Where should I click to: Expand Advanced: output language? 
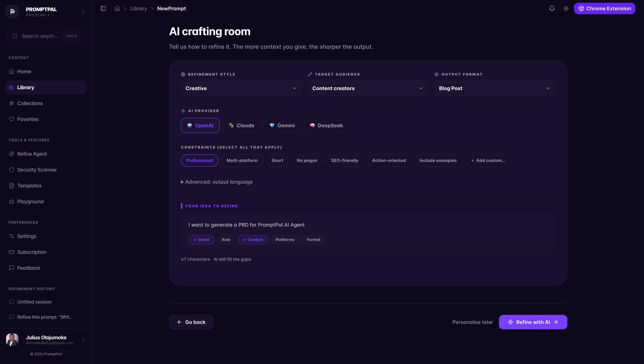click(x=217, y=182)
